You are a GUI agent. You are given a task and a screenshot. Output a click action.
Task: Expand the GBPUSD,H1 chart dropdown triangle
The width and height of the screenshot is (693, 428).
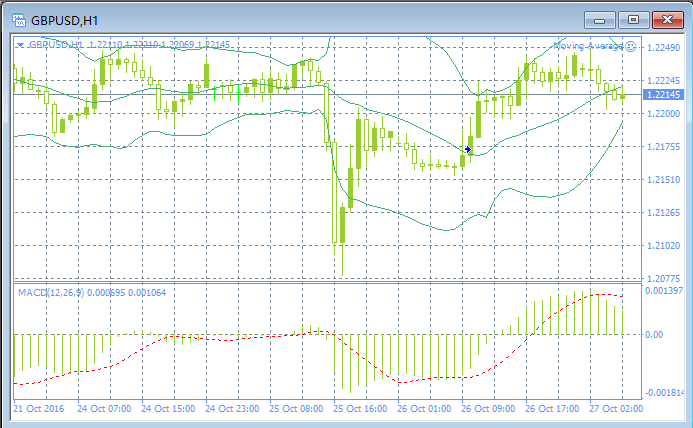pyautogui.click(x=20, y=45)
